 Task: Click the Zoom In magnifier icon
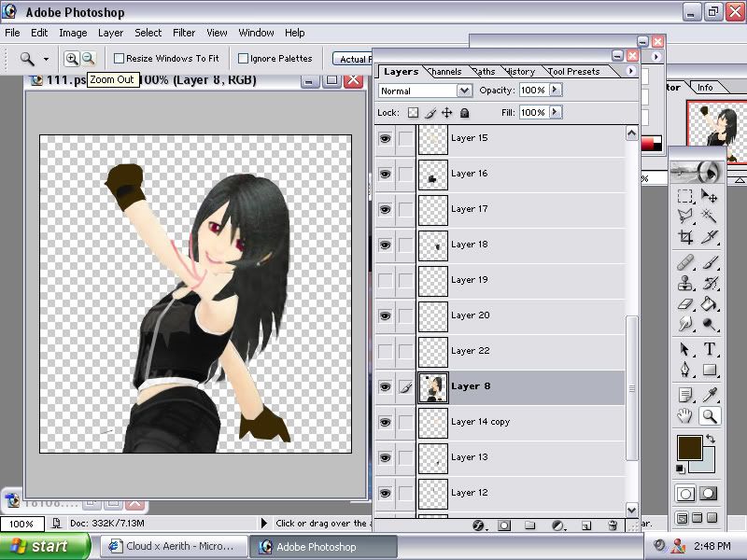click(72, 58)
